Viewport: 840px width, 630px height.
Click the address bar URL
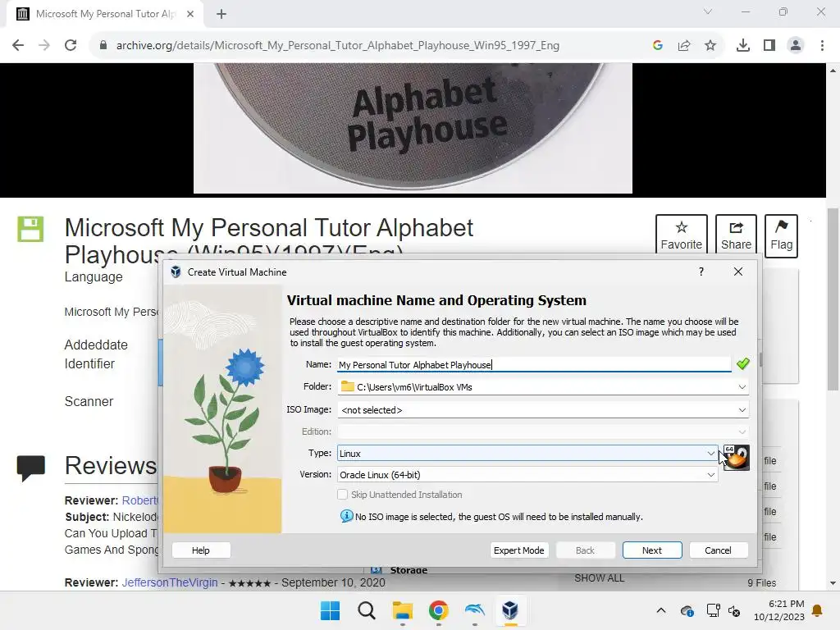tap(337, 46)
